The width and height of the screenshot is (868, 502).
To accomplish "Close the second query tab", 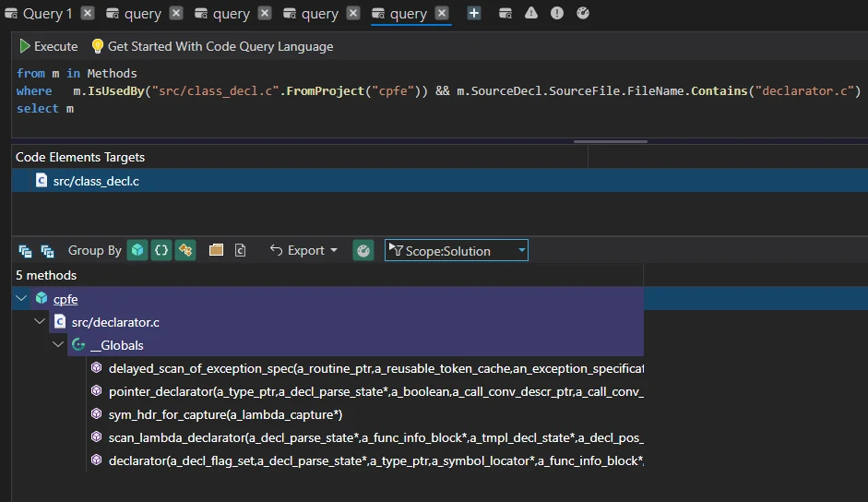I will [176, 13].
